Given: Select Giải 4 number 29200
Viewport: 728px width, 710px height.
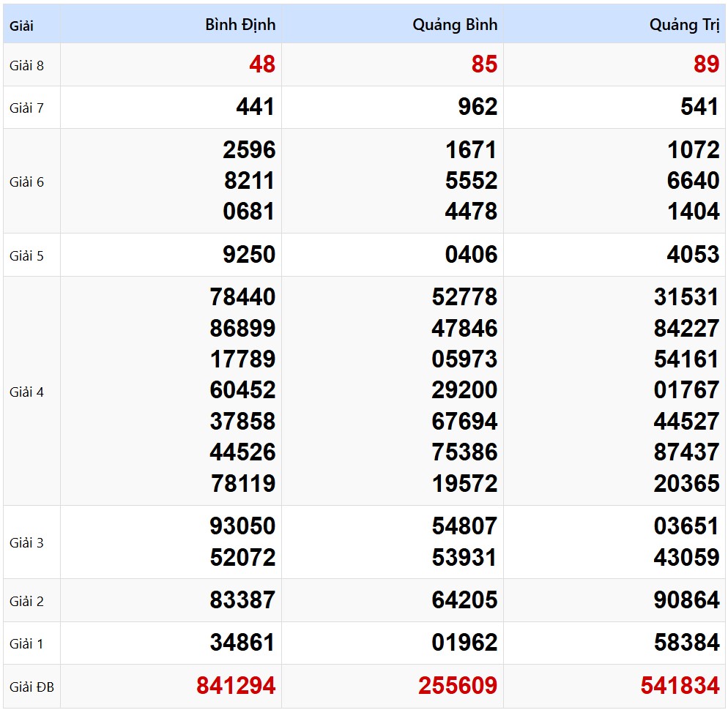Looking at the screenshot, I should (x=464, y=390).
